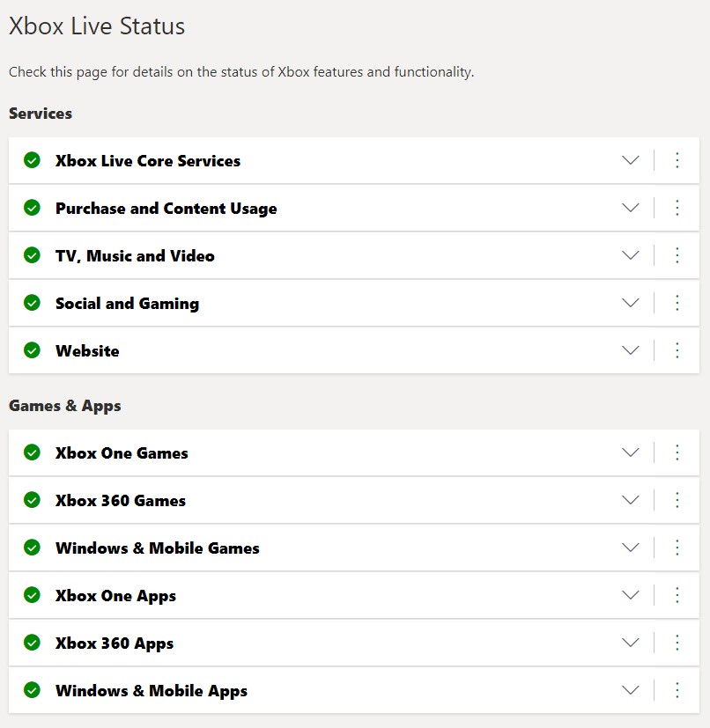Click the Social and Gaming status checkmark
The height and width of the screenshot is (728, 710).
(32, 303)
